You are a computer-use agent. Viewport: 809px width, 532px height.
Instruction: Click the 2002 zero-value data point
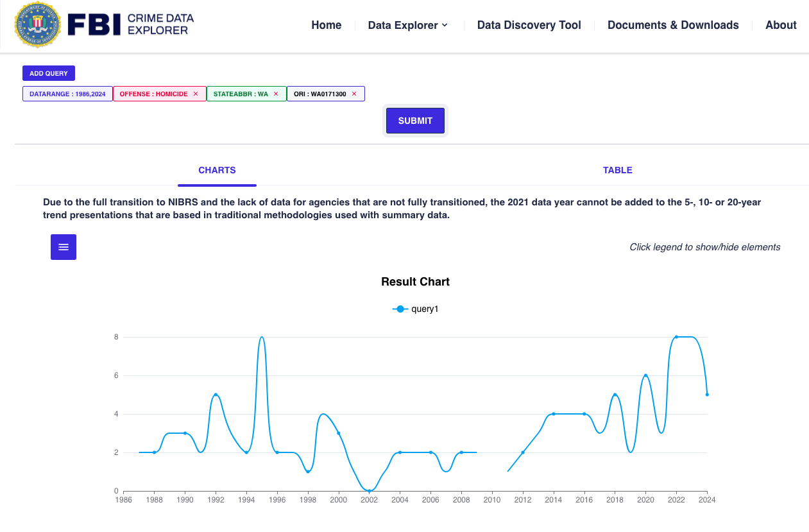[369, 490]
